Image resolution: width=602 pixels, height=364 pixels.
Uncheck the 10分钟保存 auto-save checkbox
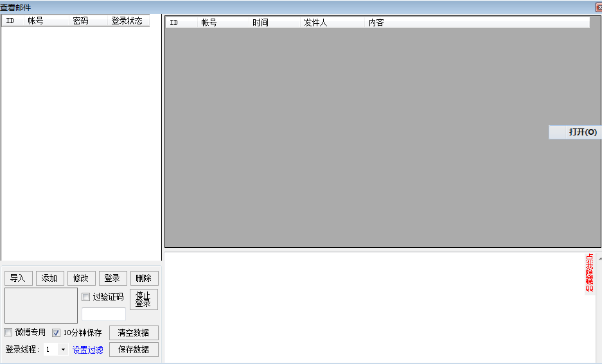pos(57,333)
